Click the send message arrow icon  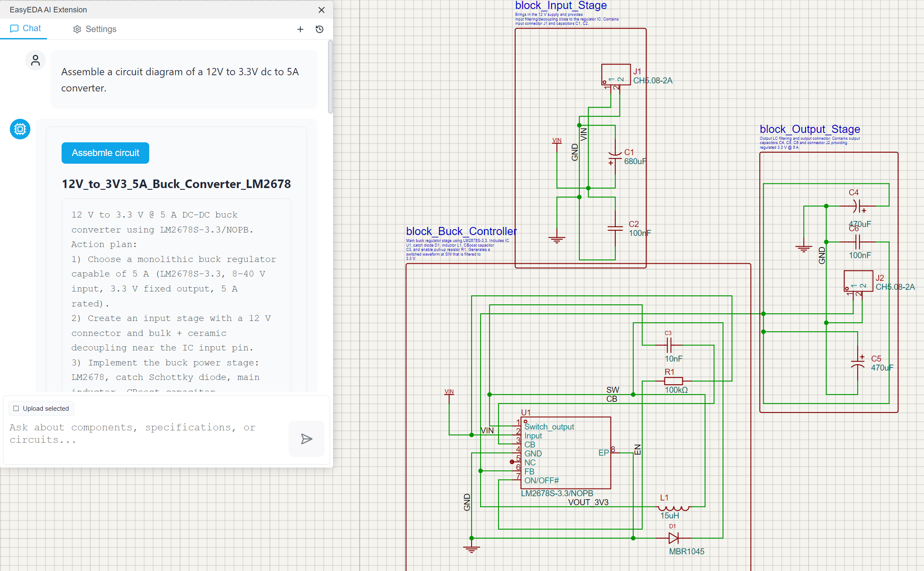point(306,439)
